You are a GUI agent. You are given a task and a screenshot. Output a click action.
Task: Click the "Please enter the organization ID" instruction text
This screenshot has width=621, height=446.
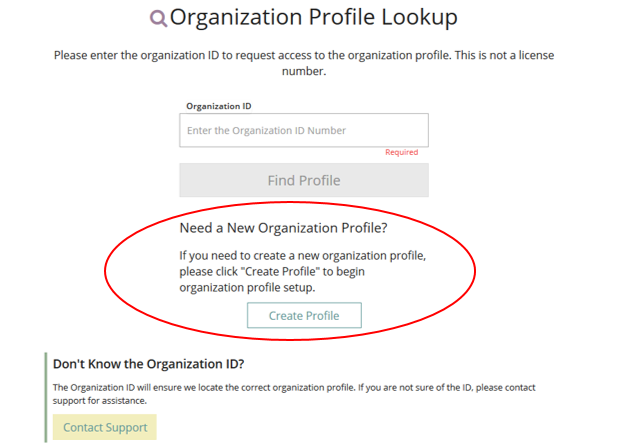[x=304, y=55]
